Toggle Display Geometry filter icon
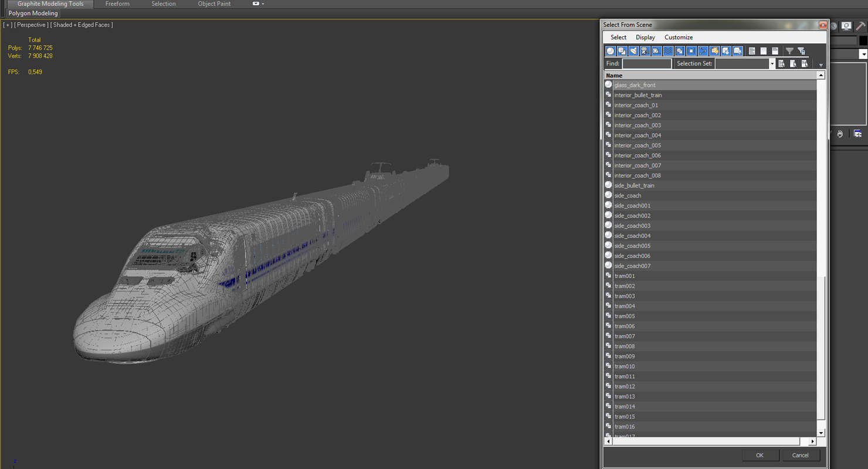Image resolution: width=868 pixels, height=469 pixels. [611, 51]
